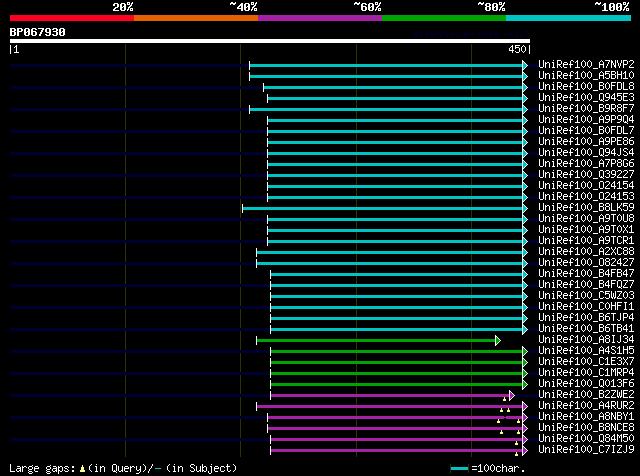
Task: Open the UniRef100_A5BH10 hit label
Action: pos(586,76)
